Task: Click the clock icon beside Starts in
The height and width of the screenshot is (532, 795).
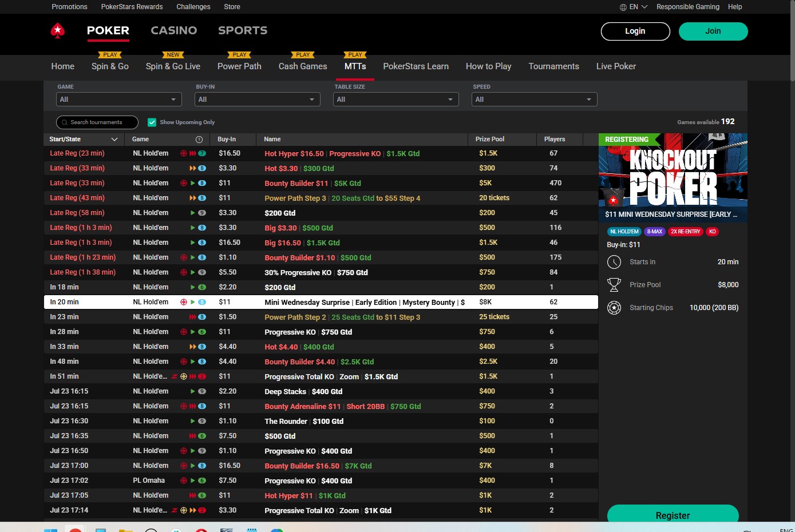Action: pyautogui.click(x=614, y=262)
